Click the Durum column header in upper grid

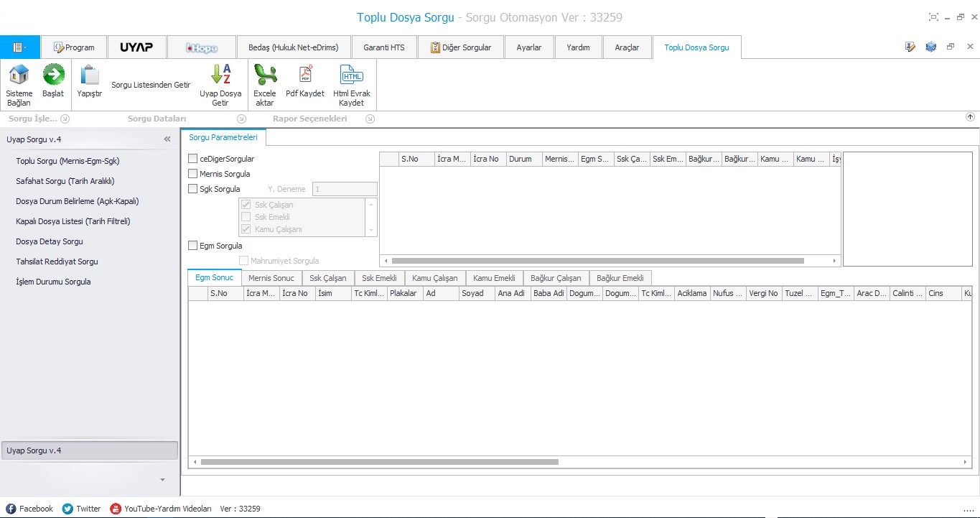[x=524, y=159]
